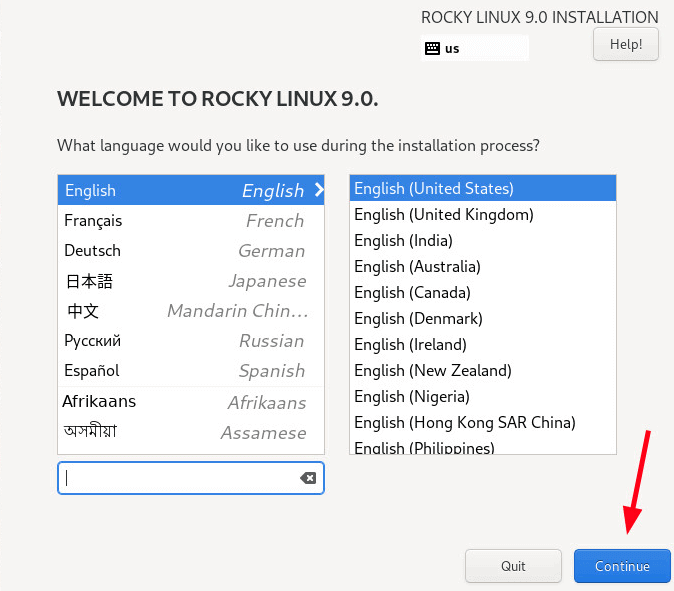Viewport: 674px width, 591px height.
Task: Open the Help! button
Action: pyautogui.click(x=625, y=44)
